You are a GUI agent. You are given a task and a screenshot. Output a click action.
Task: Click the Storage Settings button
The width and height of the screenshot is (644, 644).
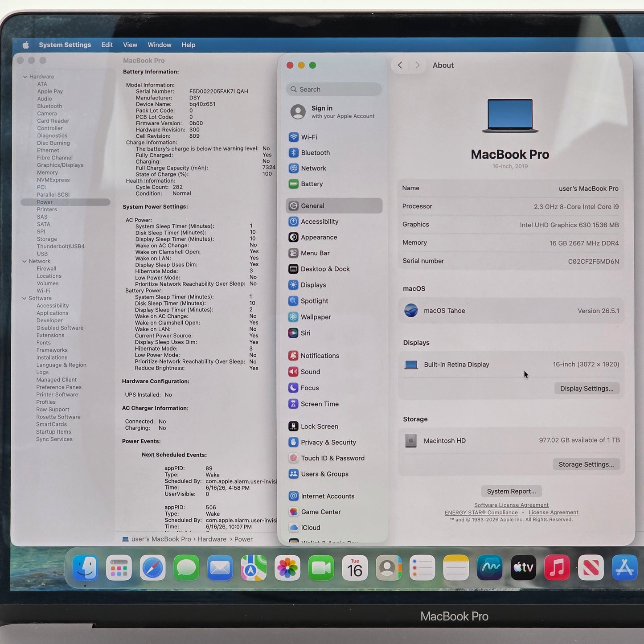tap(587, 464)
